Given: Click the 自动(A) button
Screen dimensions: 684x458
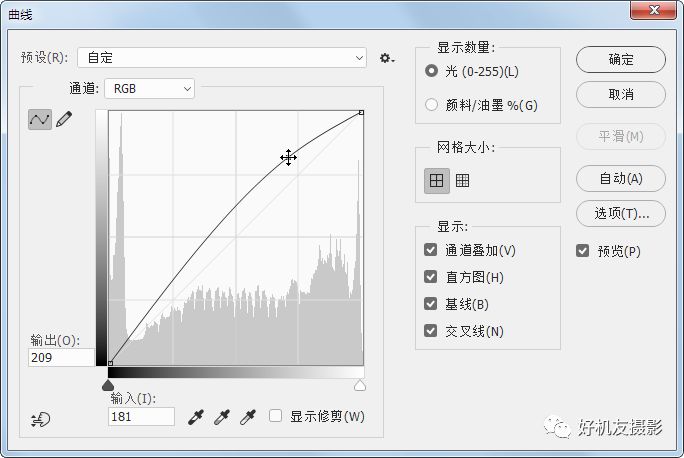Looking at the screenshot, I should (x=621, y=178).
